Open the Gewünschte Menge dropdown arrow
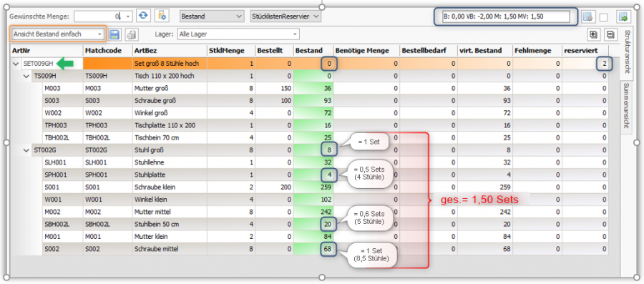 pos(128,16)
